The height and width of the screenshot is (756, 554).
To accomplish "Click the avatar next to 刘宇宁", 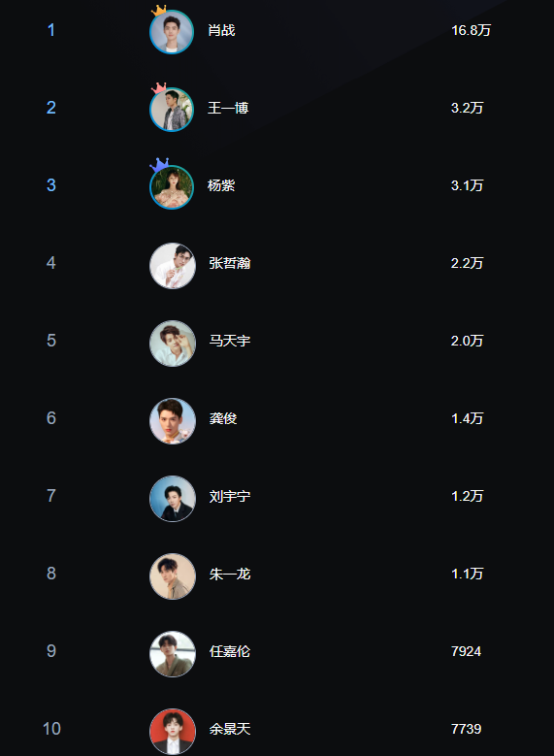I will pos(173,499).
